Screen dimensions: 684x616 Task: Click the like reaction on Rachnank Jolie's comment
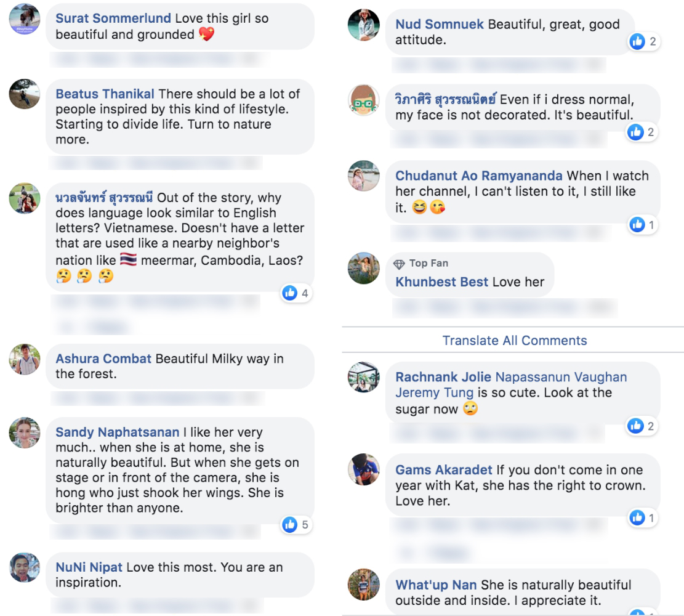[642, 426]
